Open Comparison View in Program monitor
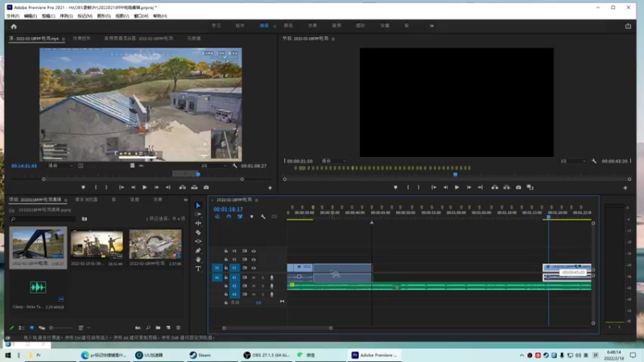This screenshot has width=644, height=362. (x=530, y=187)
